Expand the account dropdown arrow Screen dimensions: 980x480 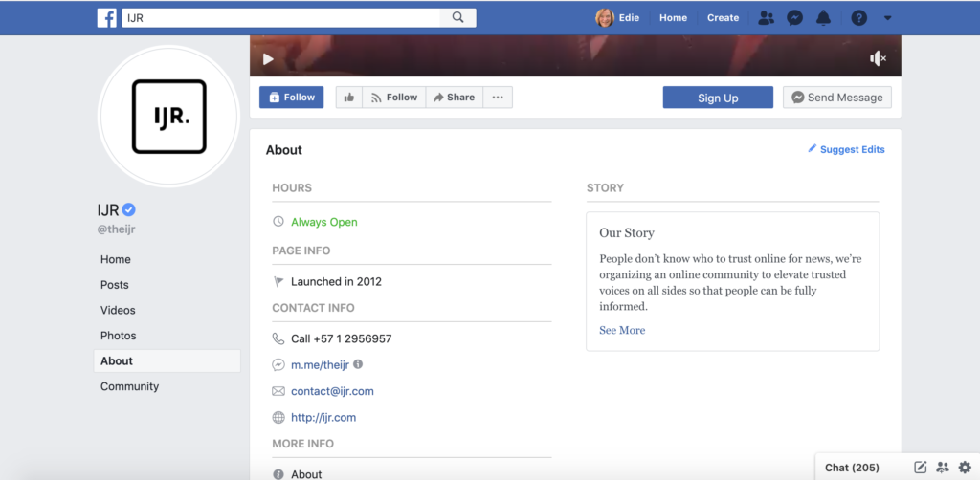click(x=887, y=18)
